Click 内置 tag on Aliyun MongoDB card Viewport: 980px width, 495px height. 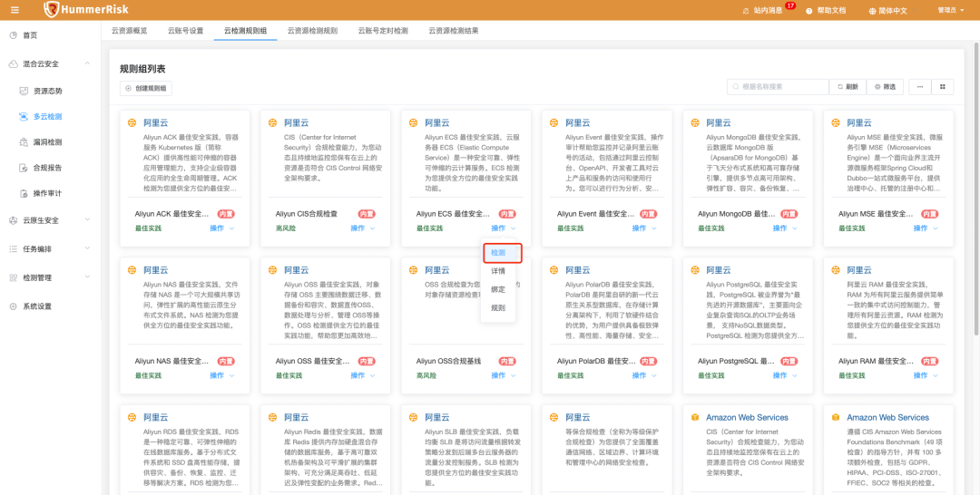pos(789,214)
